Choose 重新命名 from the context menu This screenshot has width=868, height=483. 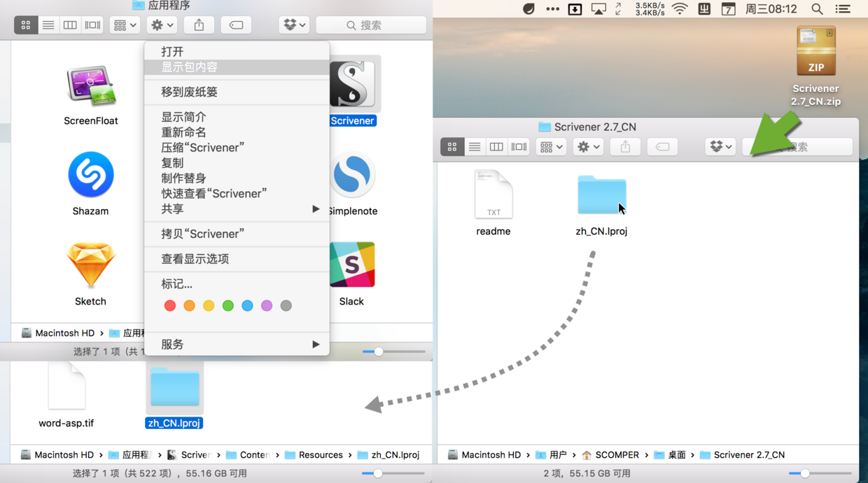237,132
